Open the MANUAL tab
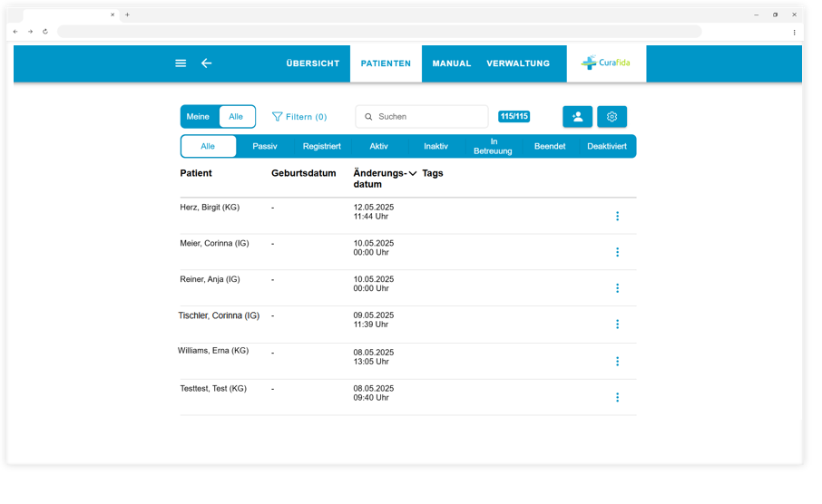 click(451, 63)
